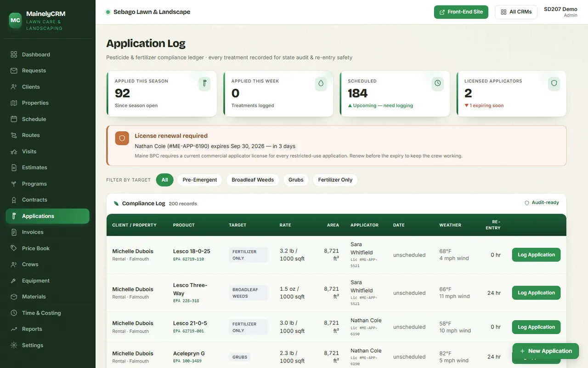Click the GRUBS target tag in table
This screenshot has height=368, width=588.
click(240, 357)
